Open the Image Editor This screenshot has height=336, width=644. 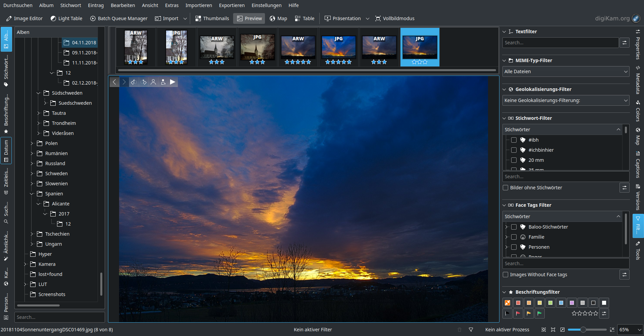[x=24, y=18]
